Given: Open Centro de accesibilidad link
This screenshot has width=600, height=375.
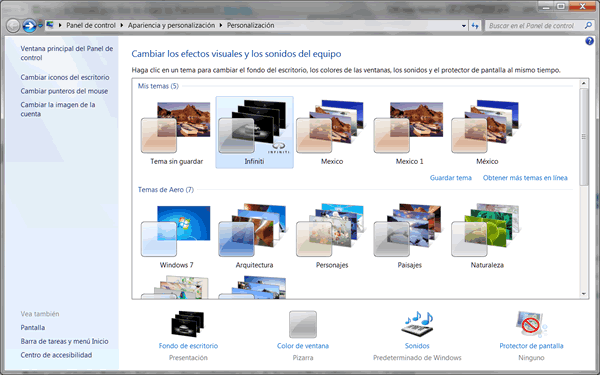Looking at the screenshot, I should tap(56, 355).
